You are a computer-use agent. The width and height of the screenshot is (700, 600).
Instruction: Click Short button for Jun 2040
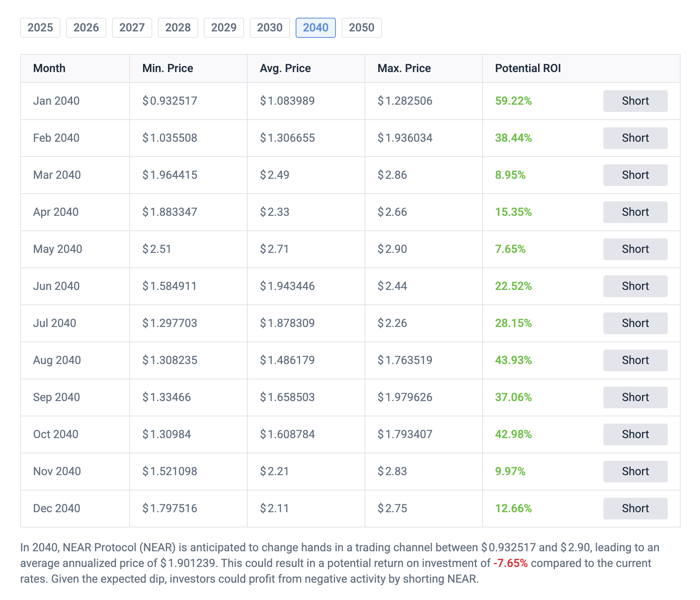(x=635, y=286)
